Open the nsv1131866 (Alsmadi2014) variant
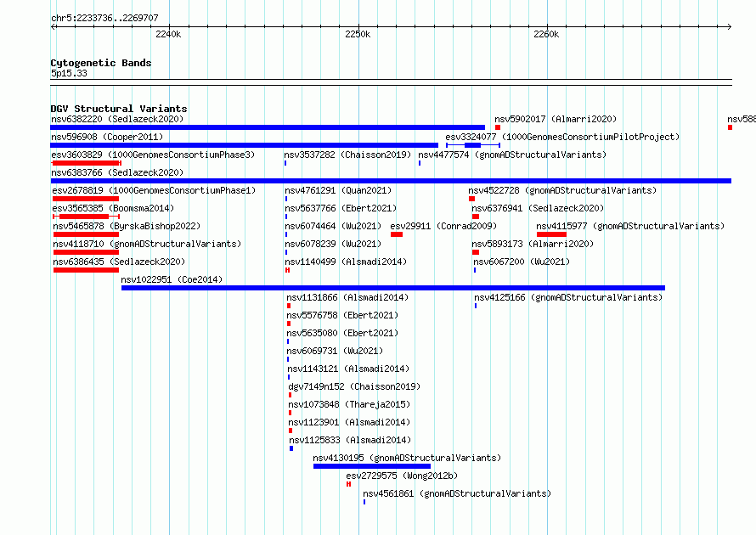Viewport: 756px width, 535px height. tap(347, 297)
